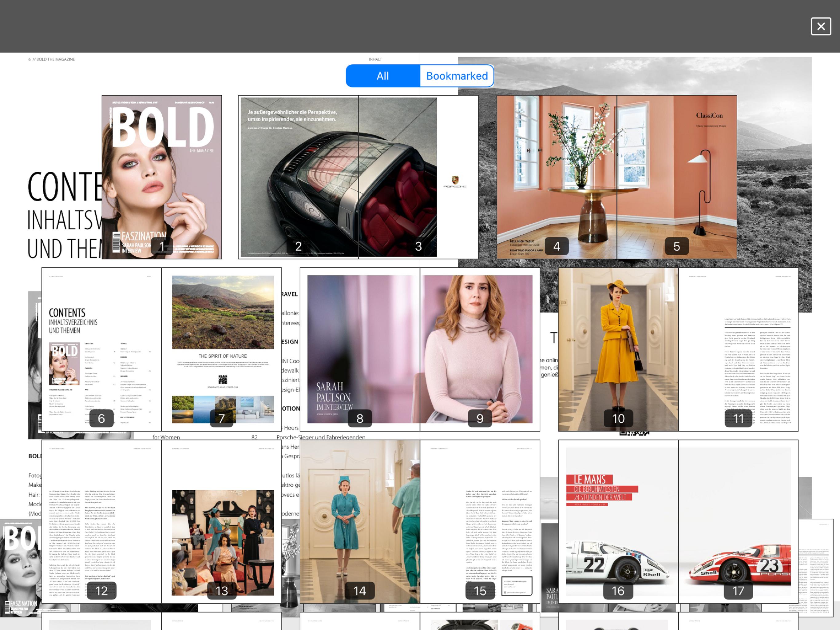Open page 17 red car number 23

click(738, 522)
